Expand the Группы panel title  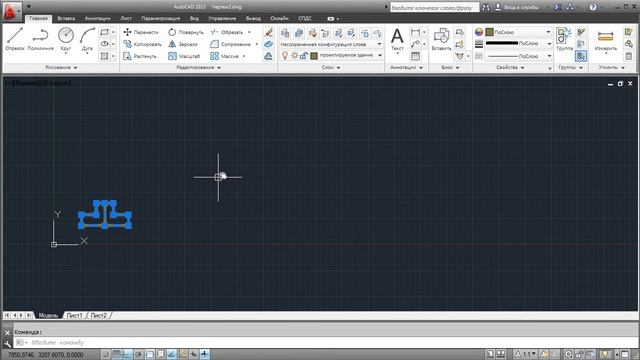[571, 67]
